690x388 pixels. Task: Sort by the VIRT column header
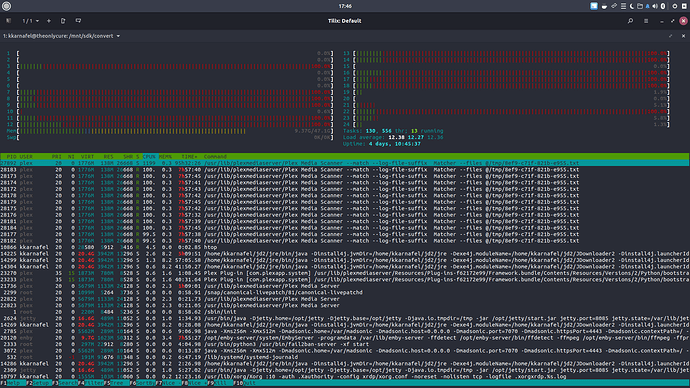pos(87,157)
